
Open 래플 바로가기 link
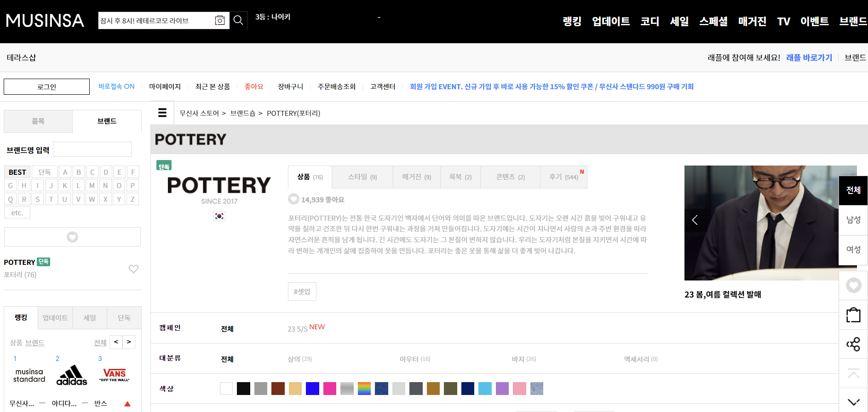(809, 57)
